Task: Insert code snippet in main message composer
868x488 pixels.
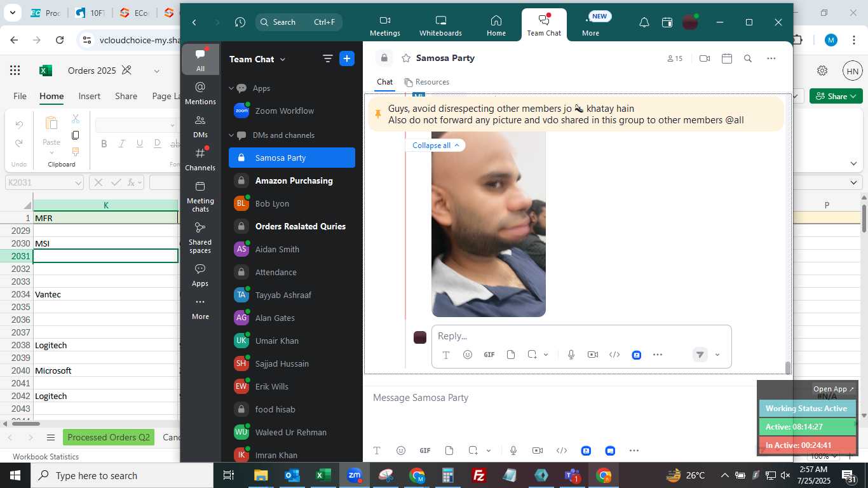Action: 562,451
